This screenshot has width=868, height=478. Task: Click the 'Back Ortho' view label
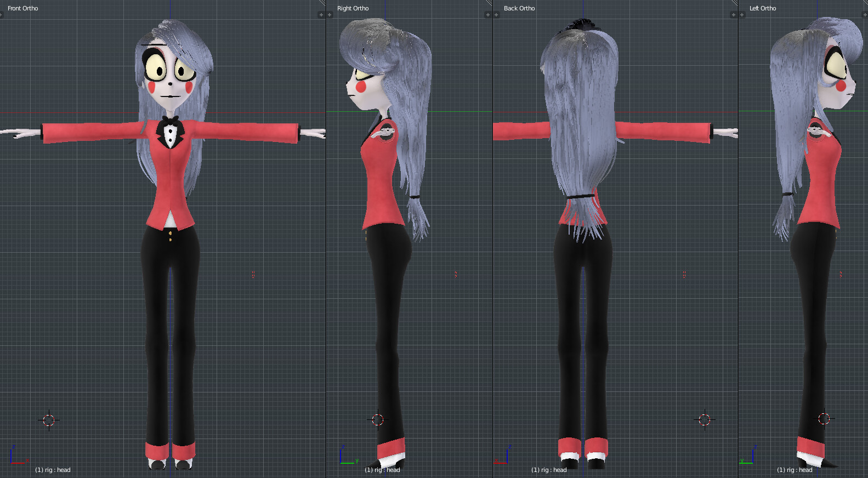(x=519, y=8)
